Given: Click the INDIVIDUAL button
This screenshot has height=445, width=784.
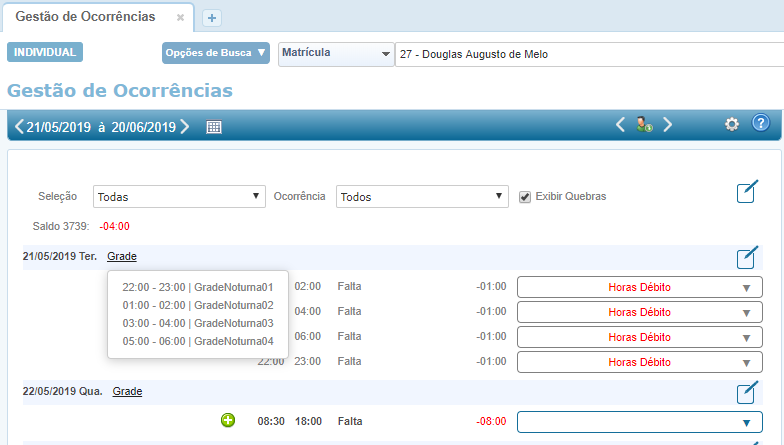Looking at the screenshot, I should pyautogui.click(x=44, y=52).
